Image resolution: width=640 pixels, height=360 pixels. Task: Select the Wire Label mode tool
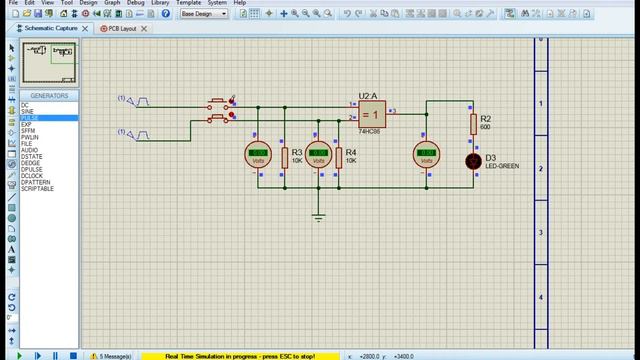pos(11,79)
